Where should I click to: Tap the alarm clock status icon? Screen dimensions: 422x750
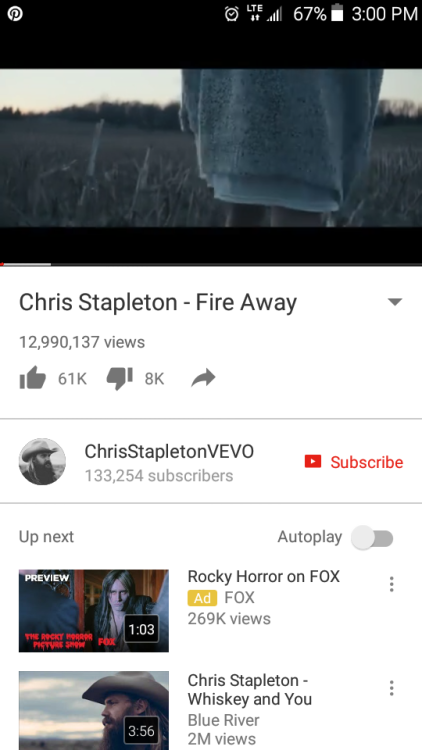coord(232,14)
